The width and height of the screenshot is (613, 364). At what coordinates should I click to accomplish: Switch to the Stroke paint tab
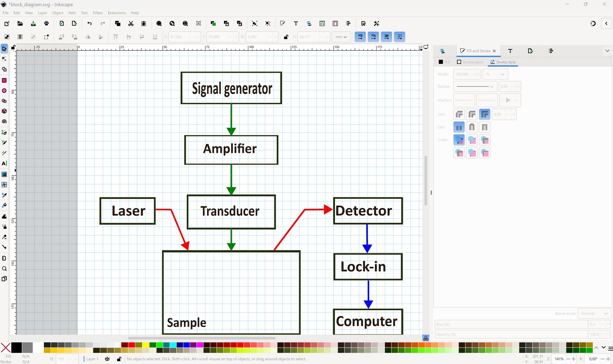tap(470, 62)
